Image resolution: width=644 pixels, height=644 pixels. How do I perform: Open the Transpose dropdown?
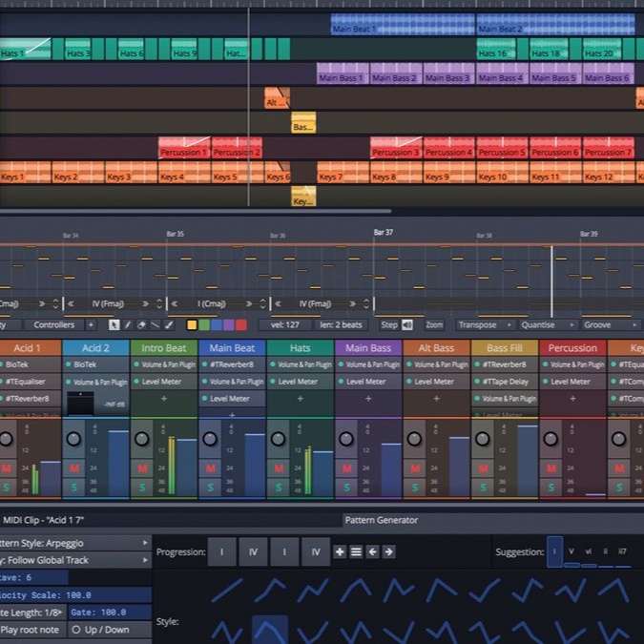[483, 325]
